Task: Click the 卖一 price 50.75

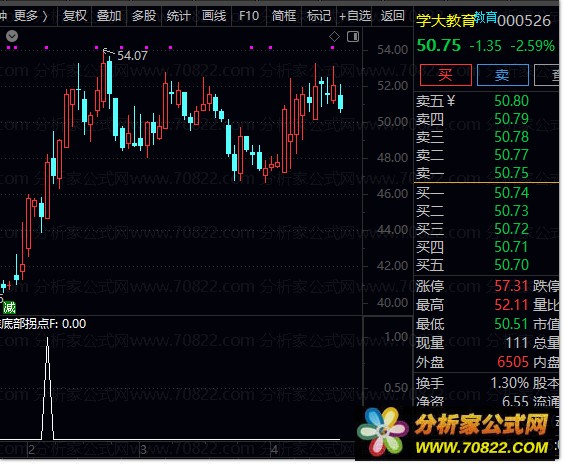Action: (x=511, y=173)
